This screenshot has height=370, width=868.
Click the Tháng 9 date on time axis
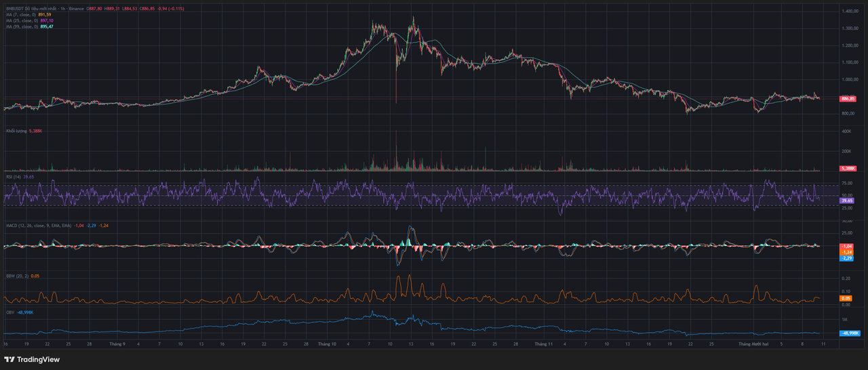click(x=117, y=344)
